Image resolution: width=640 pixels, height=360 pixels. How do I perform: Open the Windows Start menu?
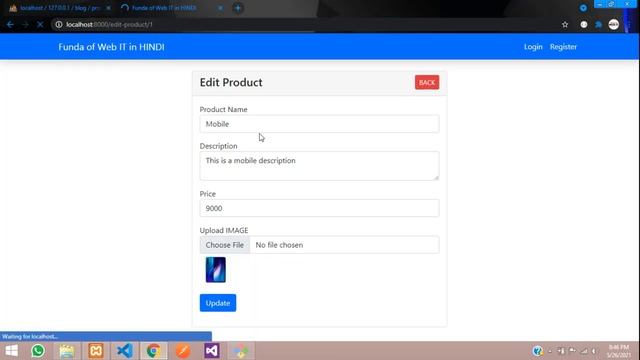11,351
